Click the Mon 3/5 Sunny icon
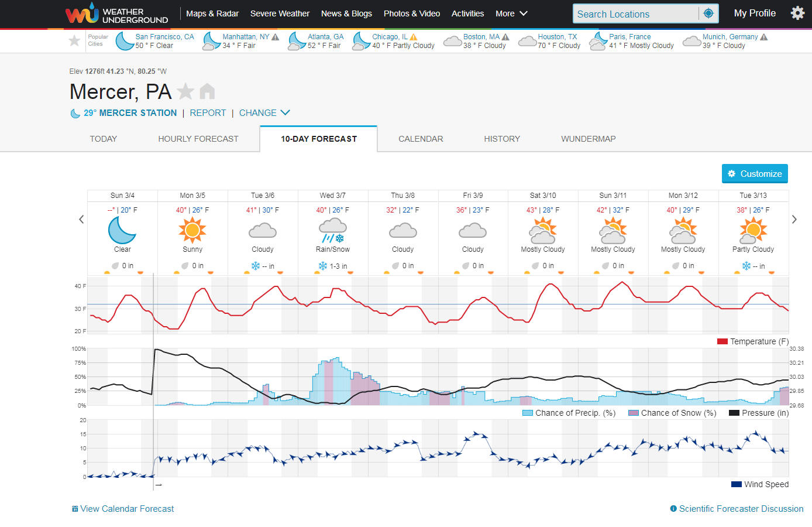This screenshot has width=812, height=527. coord(192,230)
